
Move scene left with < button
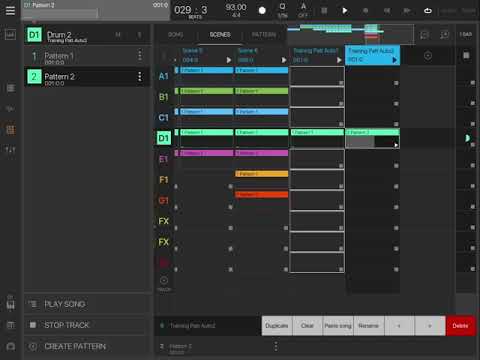point(399,326)
